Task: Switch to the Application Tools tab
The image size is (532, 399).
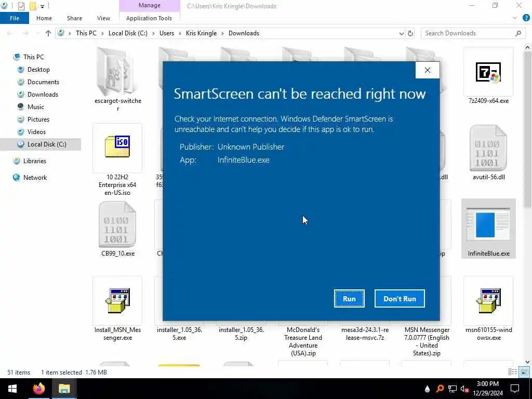Action: pos(149,18)
